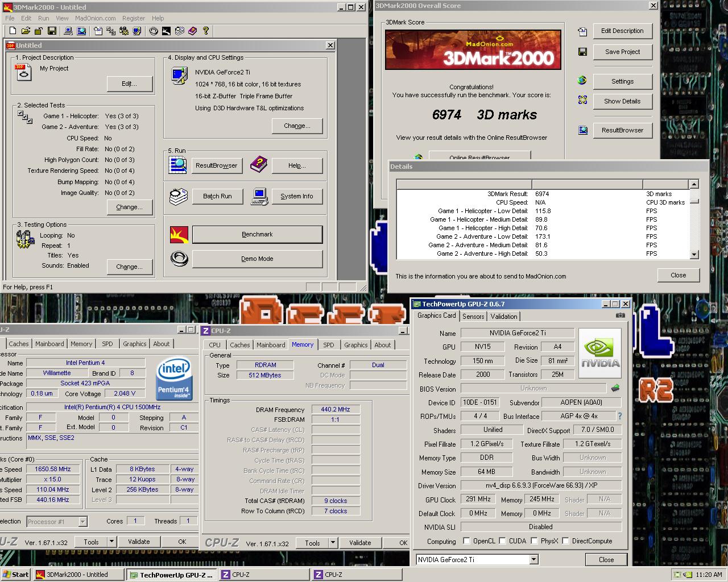Click the Show Details button

click(x=622, y=101)
